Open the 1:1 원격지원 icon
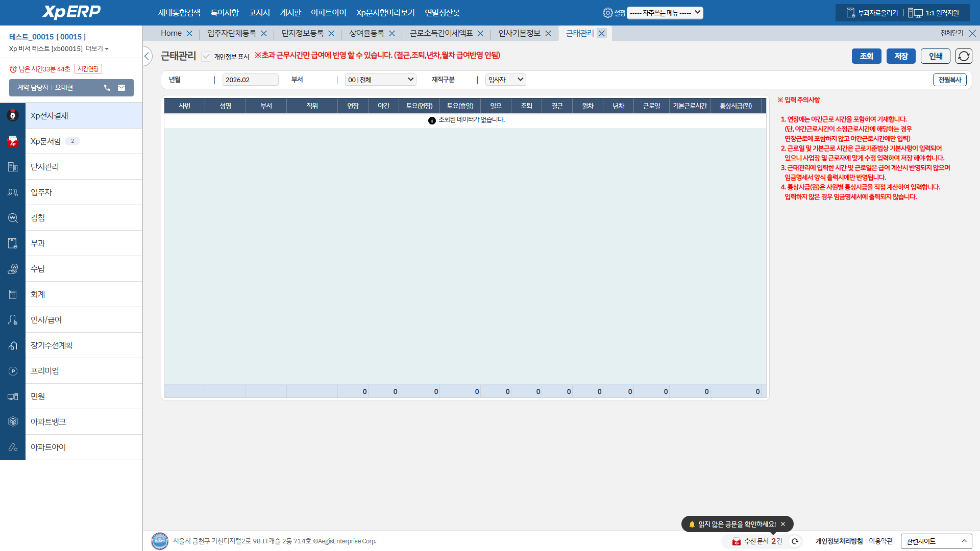The width and height of the screenshot is (980, 551). (x=915, y=13)
